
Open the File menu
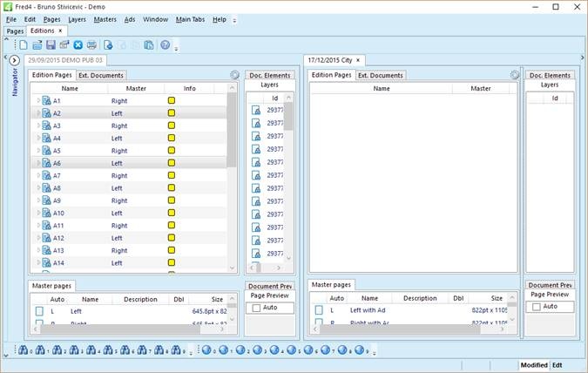pyautogui.click(x=11, y=19)
